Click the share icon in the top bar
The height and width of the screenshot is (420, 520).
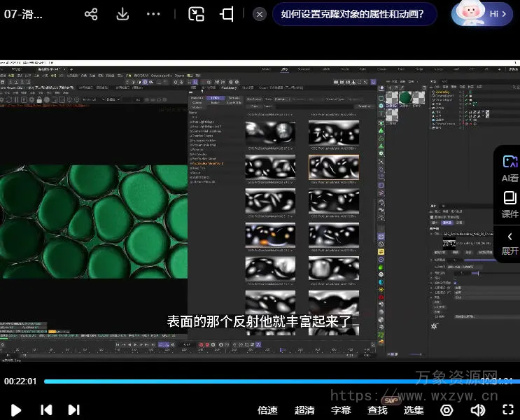91,14
